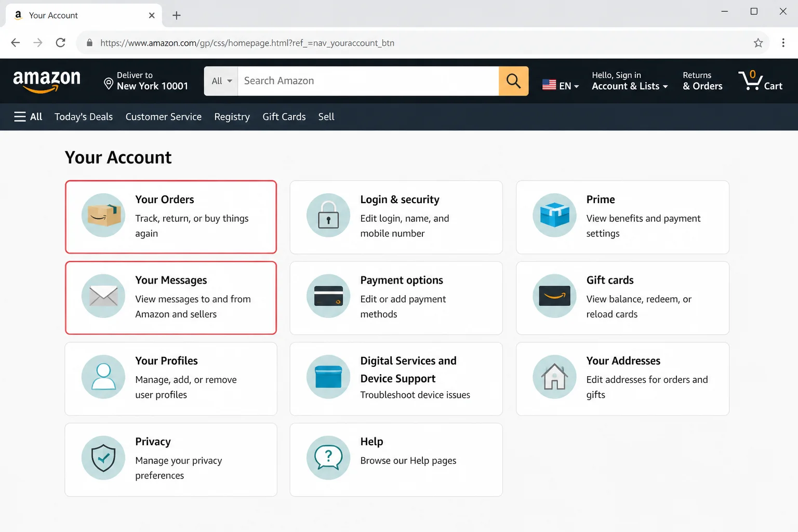Click 'Manage your privacy preferences' text
The height and width of the screenshot is (532, 798).
click(178, 468)
